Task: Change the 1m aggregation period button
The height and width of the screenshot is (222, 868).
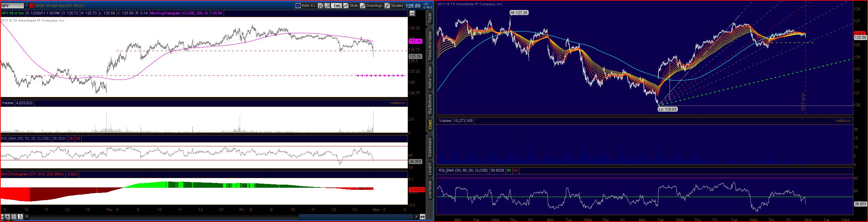Action: [337, 5]
